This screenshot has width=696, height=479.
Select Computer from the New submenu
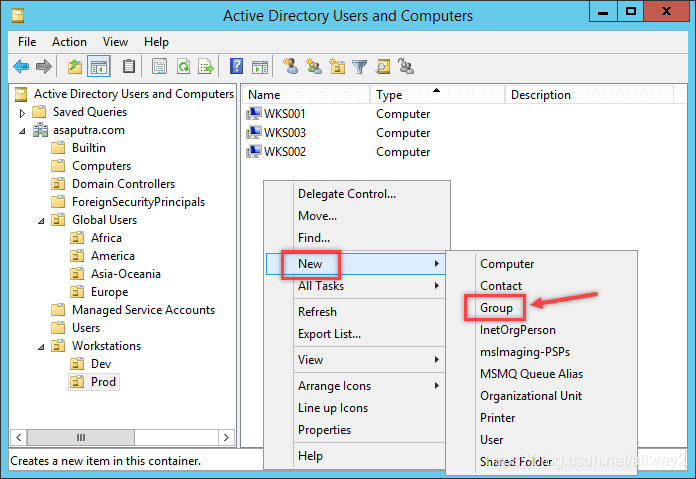click(507, 264)
